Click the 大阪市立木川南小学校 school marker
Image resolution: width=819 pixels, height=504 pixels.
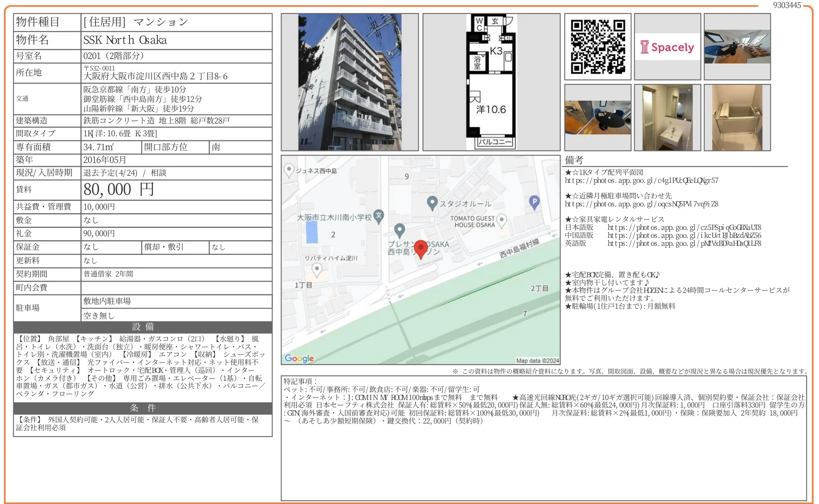click(379, 216)
